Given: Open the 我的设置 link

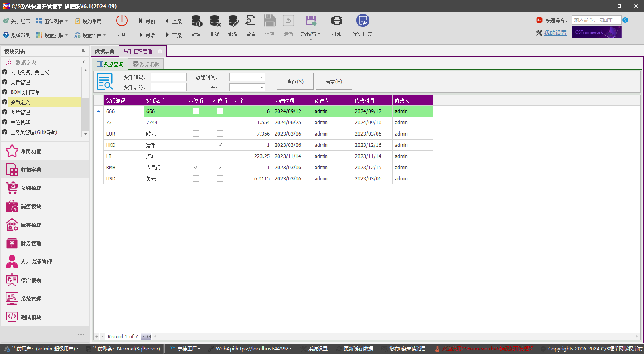Looking at the screenshot, I should tap(555, 33).
